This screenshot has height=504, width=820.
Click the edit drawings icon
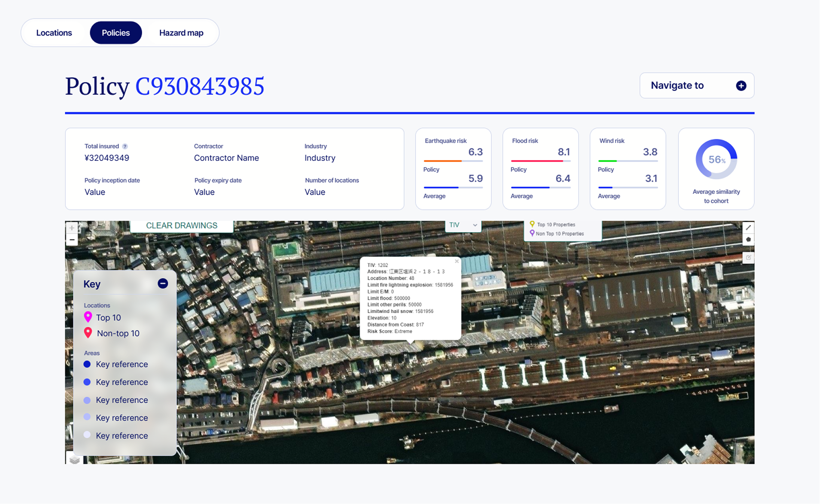point(748,257)
